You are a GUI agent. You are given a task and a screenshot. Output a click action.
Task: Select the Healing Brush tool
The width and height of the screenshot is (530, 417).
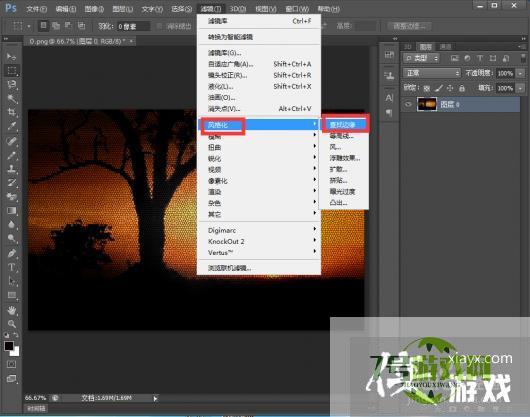point(11,141)
